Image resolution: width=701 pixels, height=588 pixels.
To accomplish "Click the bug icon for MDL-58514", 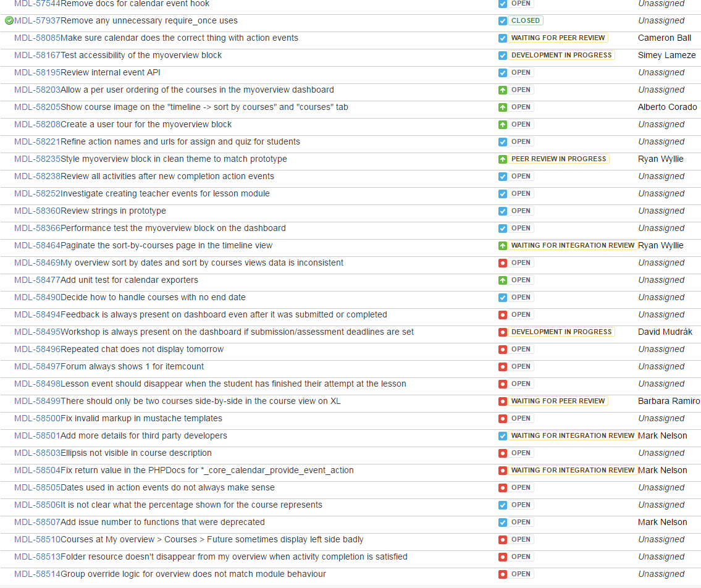I will (503, 574).
